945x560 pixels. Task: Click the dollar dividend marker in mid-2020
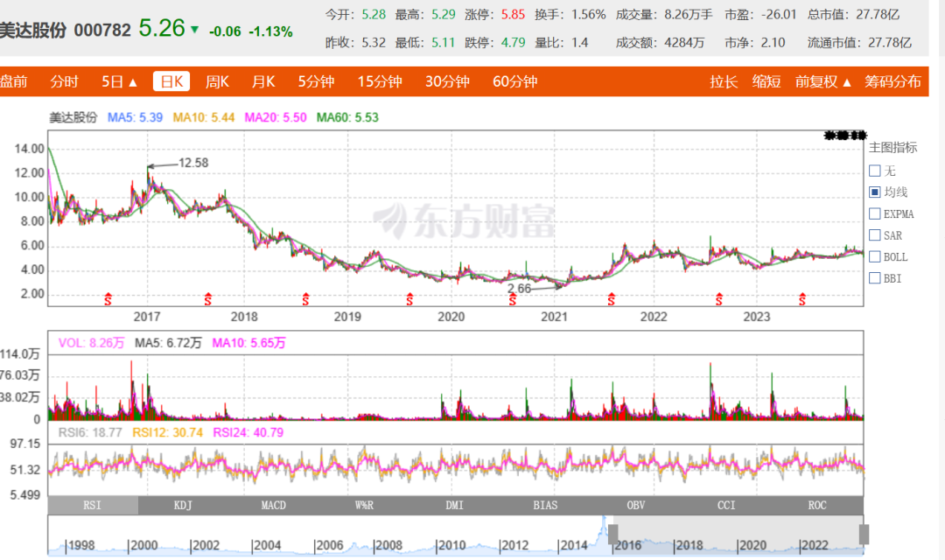tap(513, 299)
